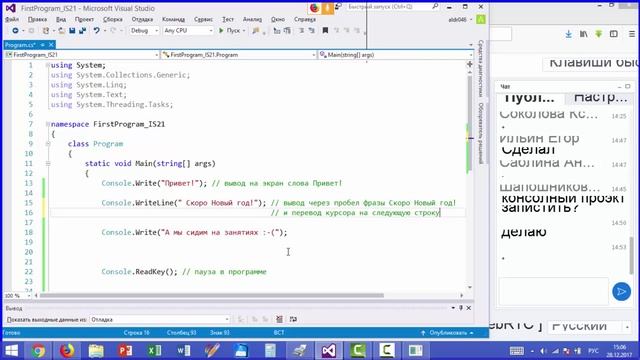Open Google Chrome from the taskbar
The width and height of the screenshot is (640, 360).
pos(39,351)
